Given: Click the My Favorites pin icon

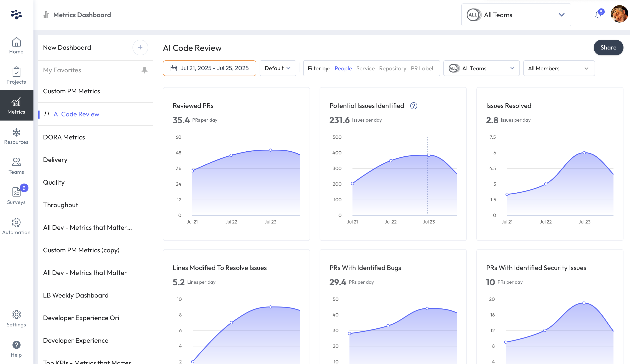Looking at the screenshot, I should 144,70.
